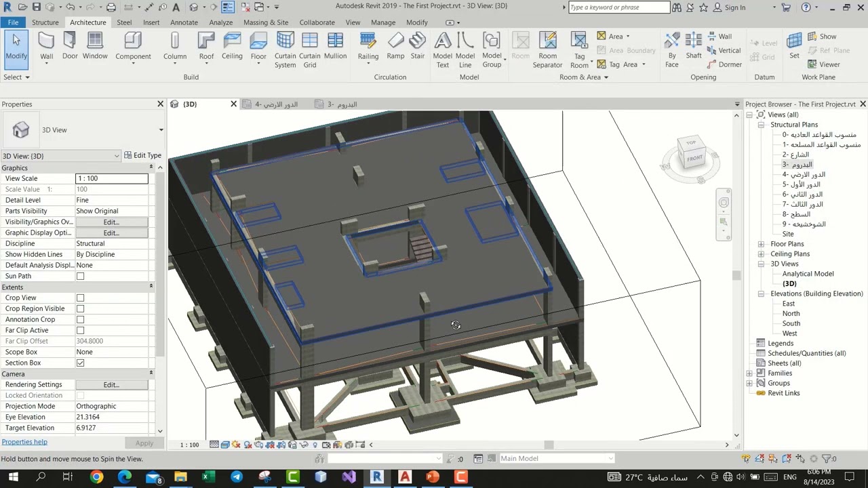Screen dimensions: 868x488
Task: Open the North elevation view in browser
Action: tap(791, 314)
